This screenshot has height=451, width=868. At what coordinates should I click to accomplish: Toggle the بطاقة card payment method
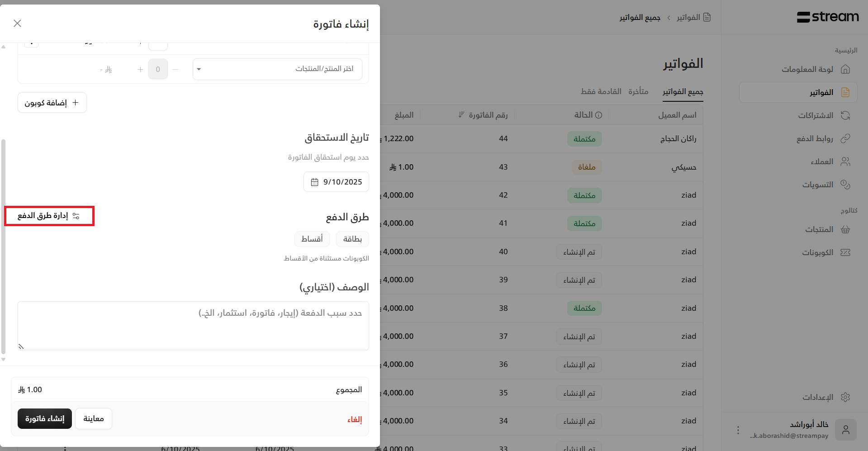click(x=352, y=239)
